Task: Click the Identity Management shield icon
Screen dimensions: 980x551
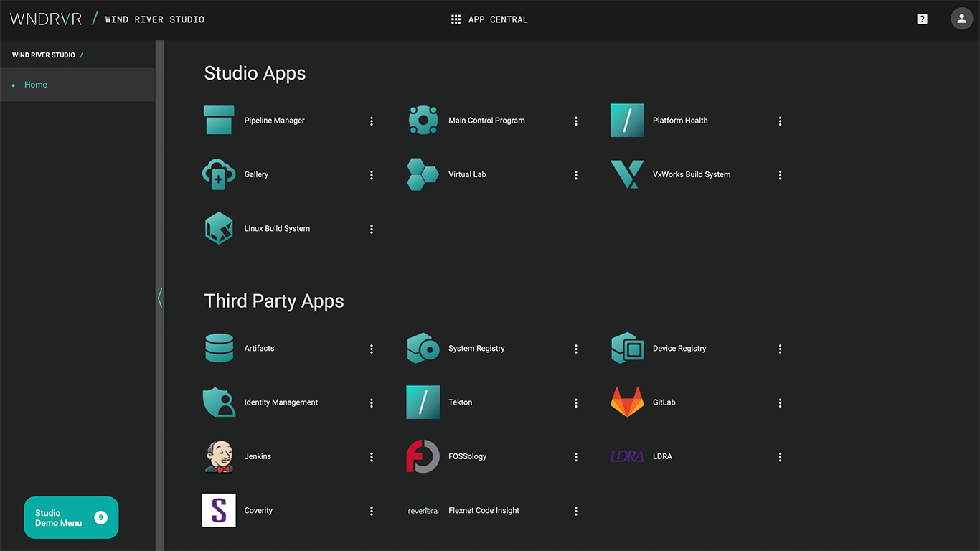Action: pyautogui.click(x=219, y=402)
